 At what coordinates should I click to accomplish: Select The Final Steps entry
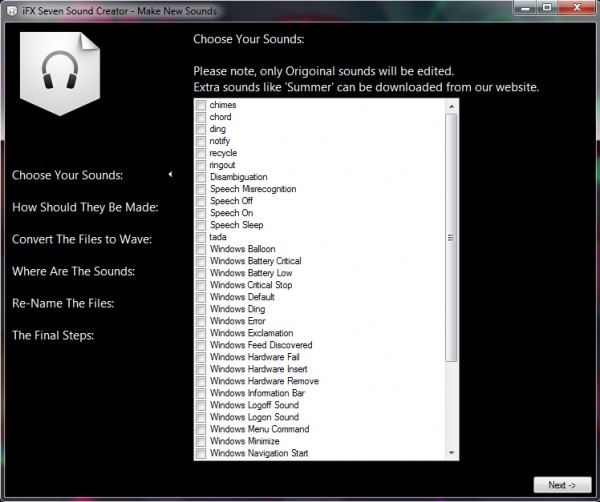(x=53, y=335)
